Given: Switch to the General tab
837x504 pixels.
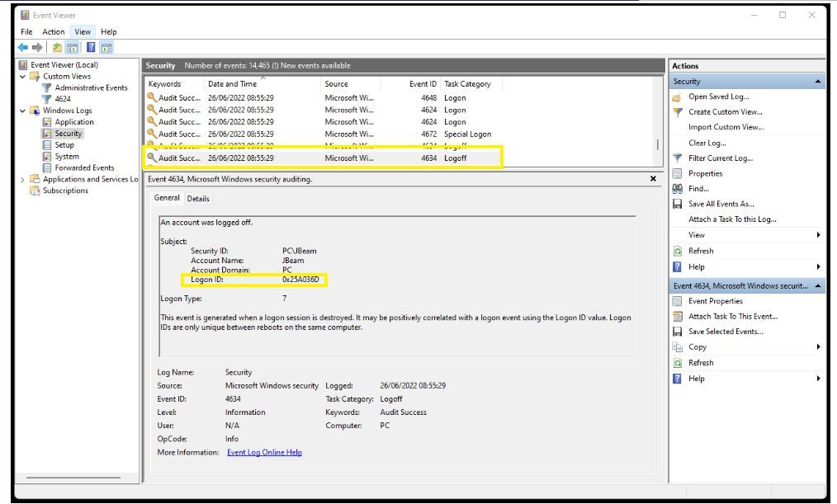Looking at the screenshot, I should point(167,198).
